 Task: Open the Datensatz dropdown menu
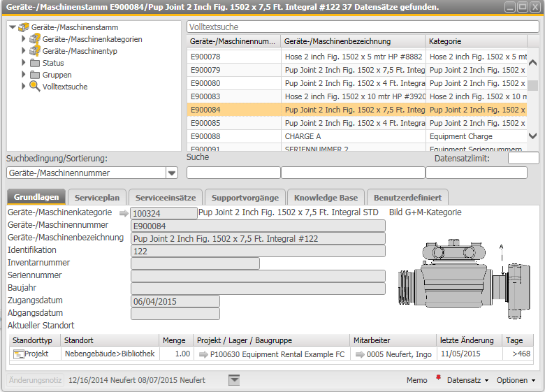pyautogui.click(x=465, y=380)
